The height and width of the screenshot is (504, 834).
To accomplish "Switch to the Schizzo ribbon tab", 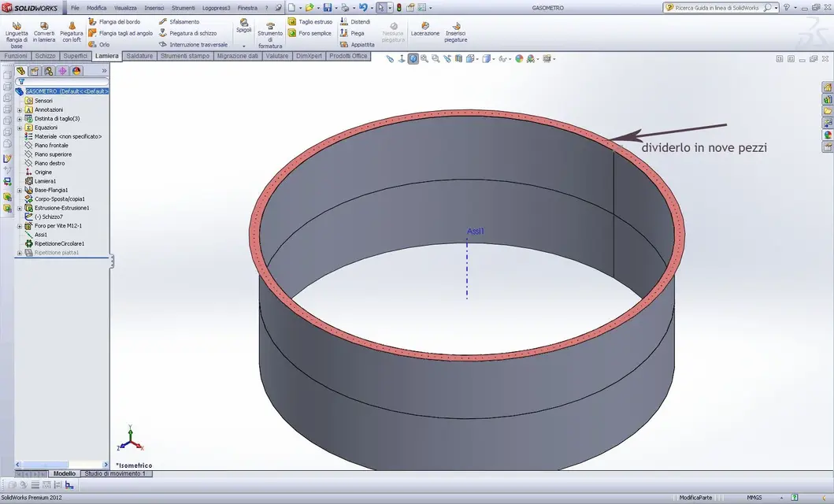I will tap(45, 56).
